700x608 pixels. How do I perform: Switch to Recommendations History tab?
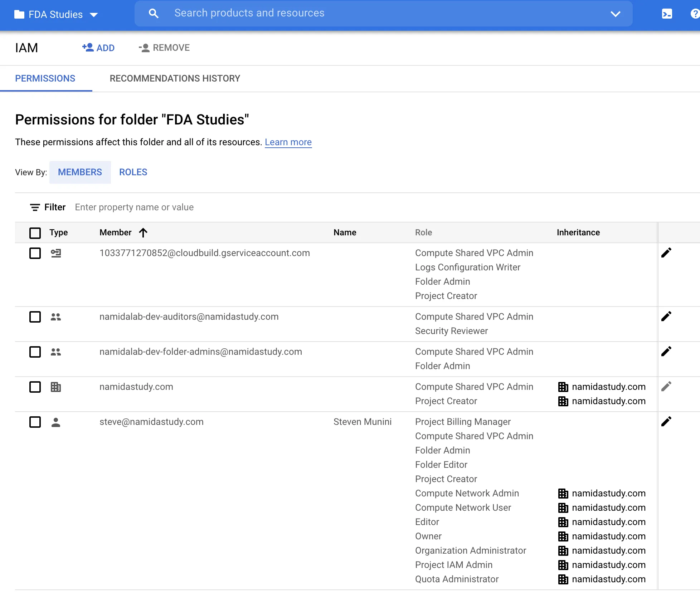click(x=175, y=78)
